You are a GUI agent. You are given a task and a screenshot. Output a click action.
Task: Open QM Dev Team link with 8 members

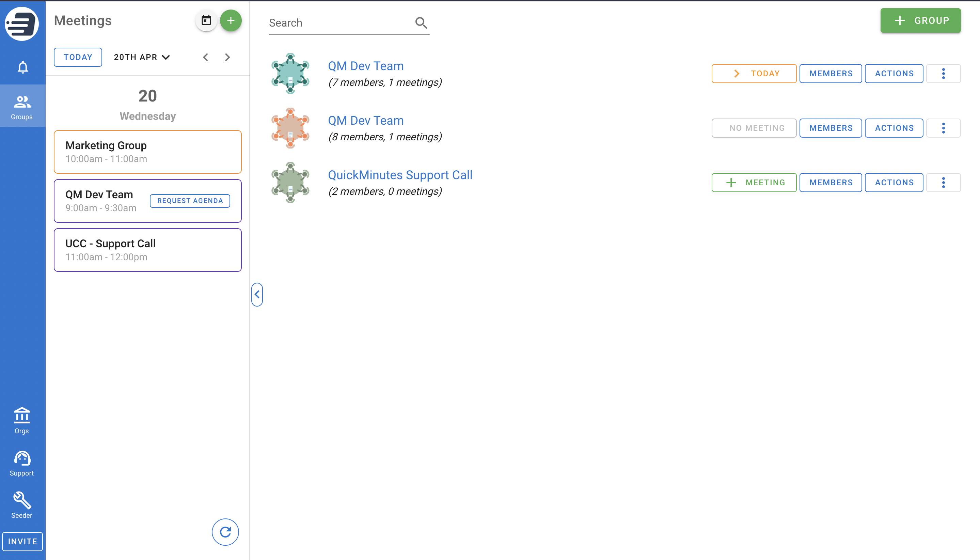366,120
